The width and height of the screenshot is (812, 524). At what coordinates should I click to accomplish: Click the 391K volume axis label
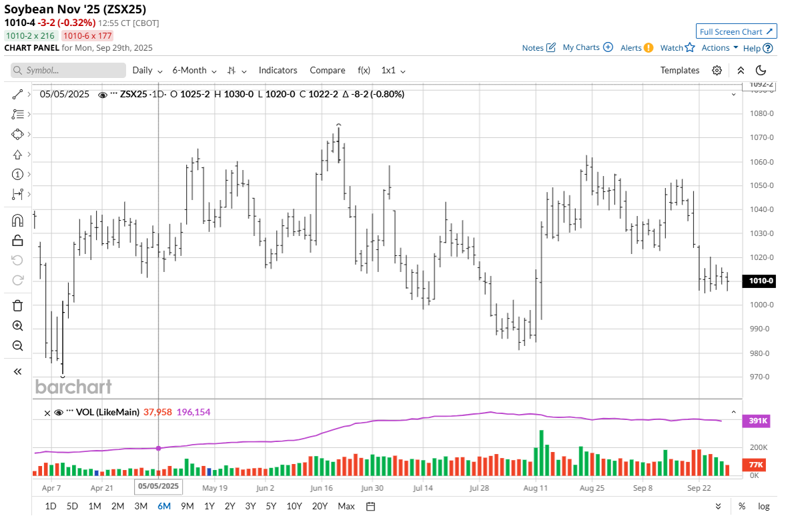pyautogui.click(x=756, y=421)
